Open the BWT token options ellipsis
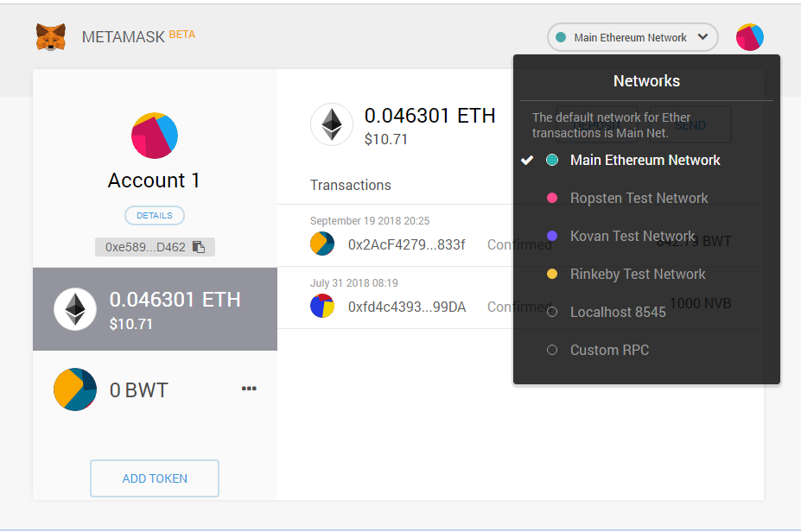The image size is (801, 532). pyautogui.click(x=249, y=389)
